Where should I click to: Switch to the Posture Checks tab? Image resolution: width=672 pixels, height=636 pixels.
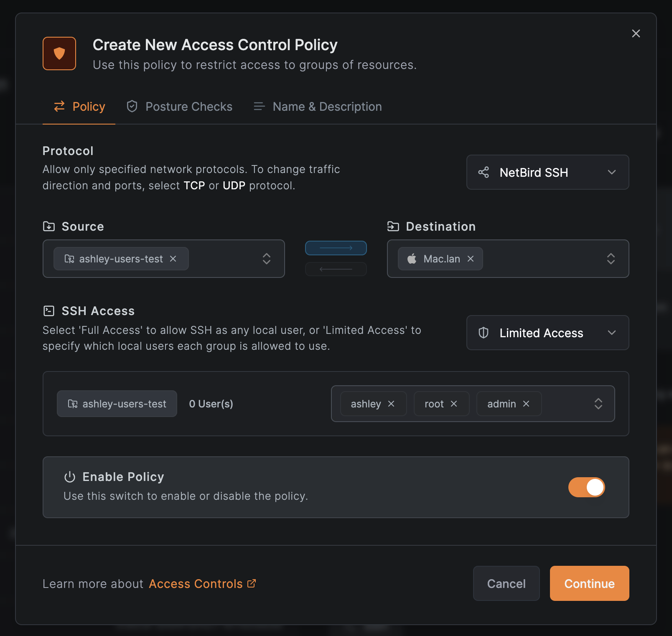(x=180, y=107)
